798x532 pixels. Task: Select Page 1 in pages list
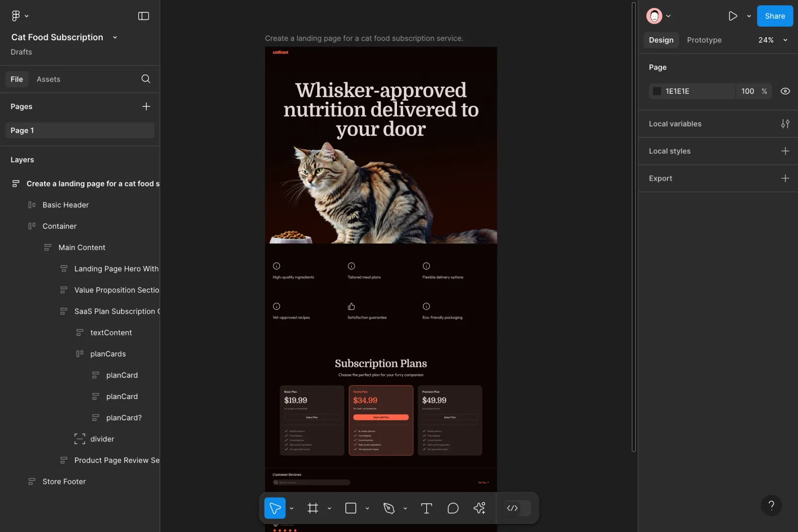(x=80, y=131)
